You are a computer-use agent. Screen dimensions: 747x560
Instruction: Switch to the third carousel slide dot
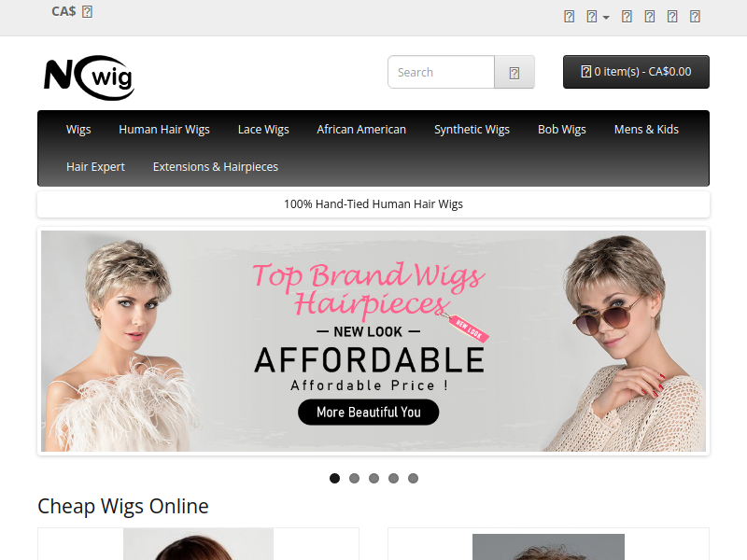coord(374,478)
